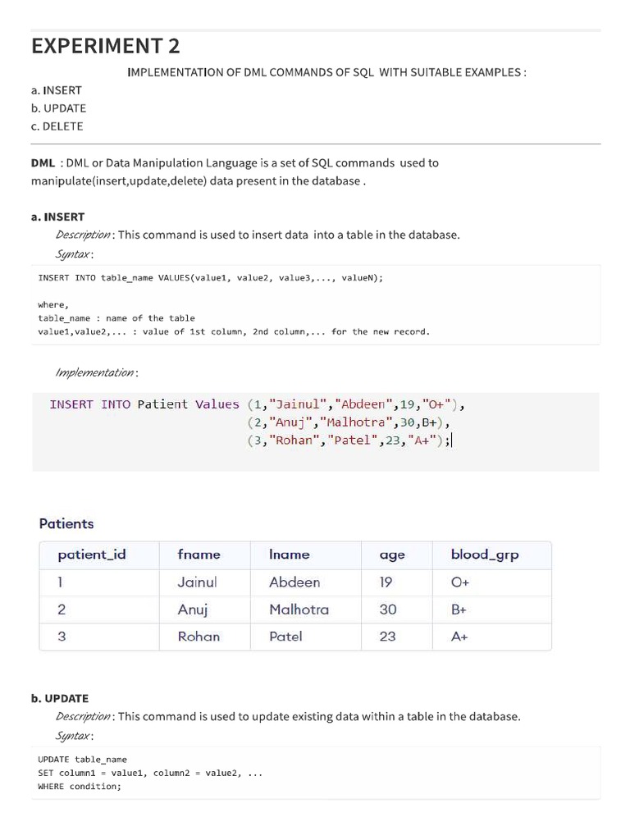Screen dimensions: 630x840
Task: Select the patient_id column header
Action: pos(92,555)
